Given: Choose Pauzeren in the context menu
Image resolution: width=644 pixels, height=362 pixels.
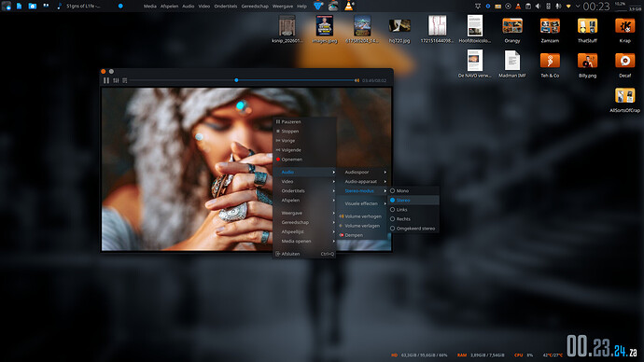Looking at the screenshot, I should click(x=305, y=122).
